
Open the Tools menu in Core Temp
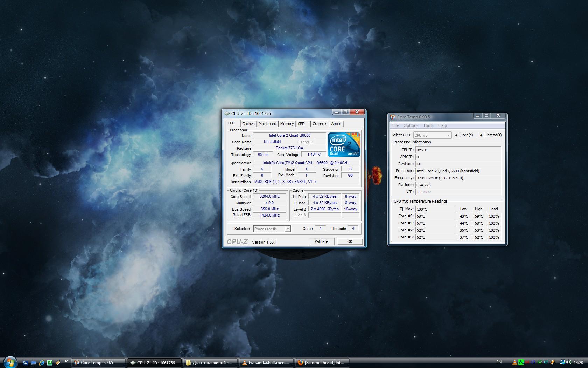tap(428, 125)
